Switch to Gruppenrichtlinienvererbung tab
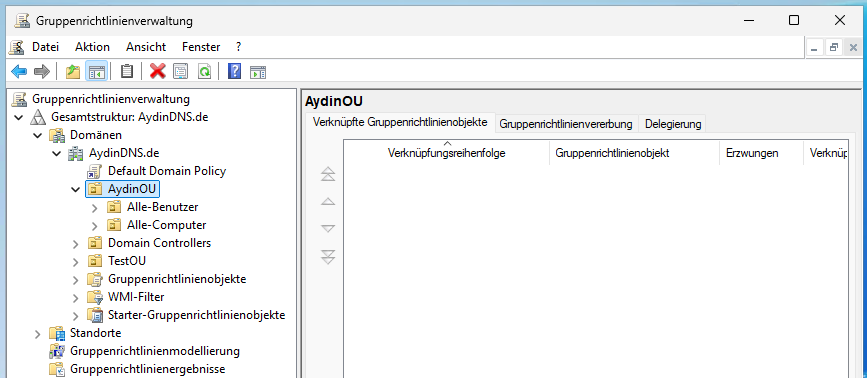Viewport: 867px width, 378px height. (566, 124)
